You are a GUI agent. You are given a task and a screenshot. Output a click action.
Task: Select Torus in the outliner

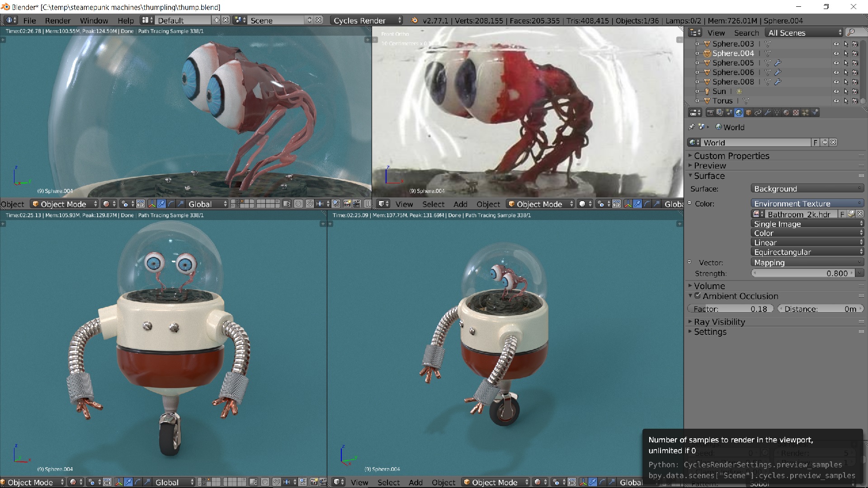(722, 101)
